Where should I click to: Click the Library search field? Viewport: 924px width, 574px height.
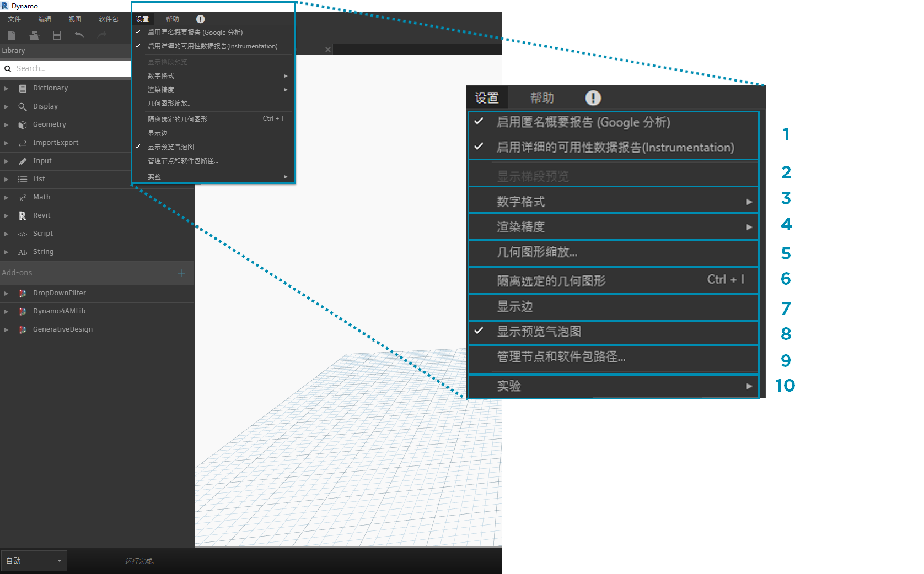pos(66,69)
